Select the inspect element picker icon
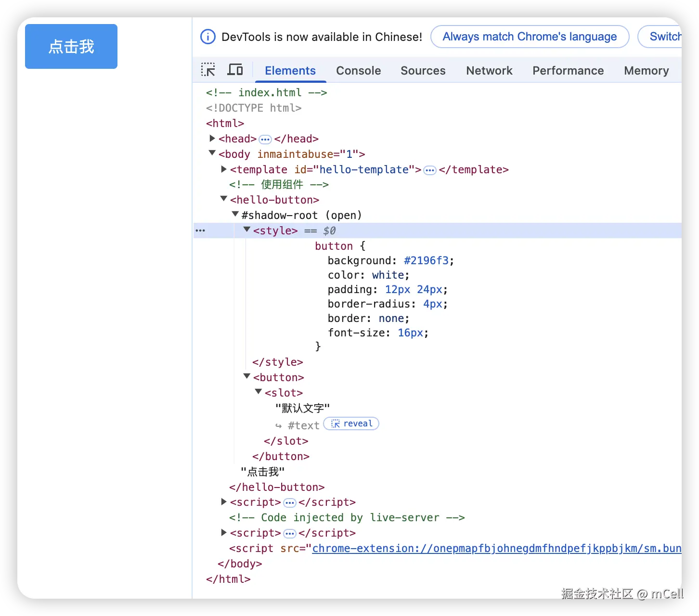This screenshot has height=616, width=699. coord(208,70)
